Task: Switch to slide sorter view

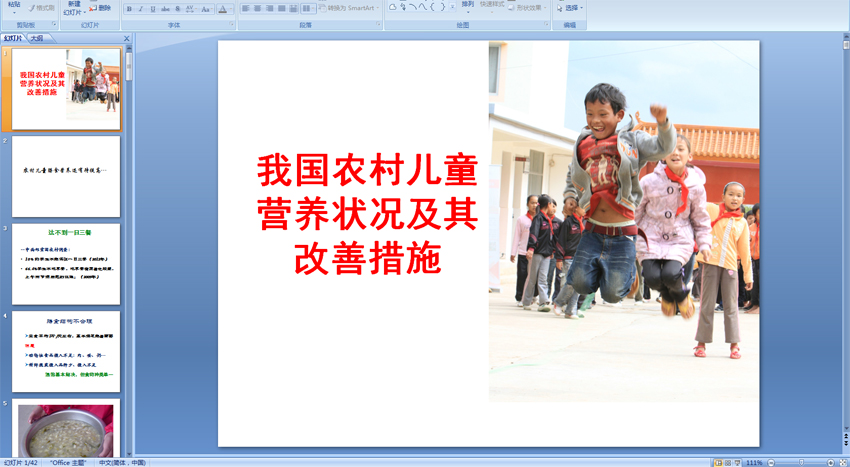Action: point(728,463)
